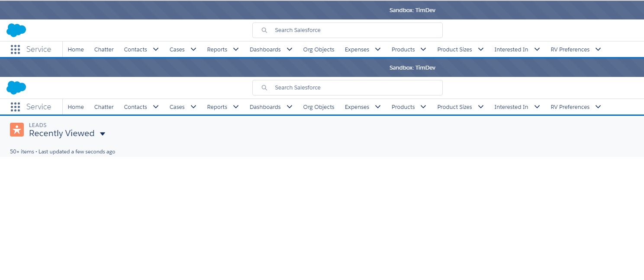The image size is (644, 280).
Task: Open the Dashboards tab in the lower nav bar
Action: pyautogui.click(x=265, y=107)
